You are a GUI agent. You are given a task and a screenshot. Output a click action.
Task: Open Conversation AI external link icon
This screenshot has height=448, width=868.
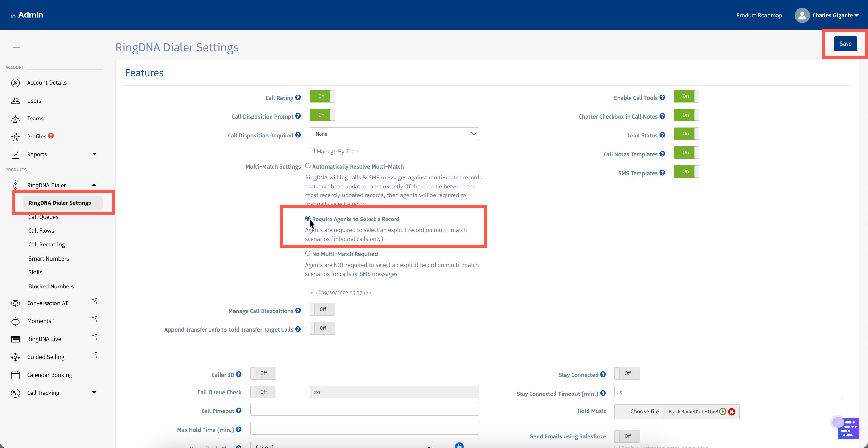94,302
